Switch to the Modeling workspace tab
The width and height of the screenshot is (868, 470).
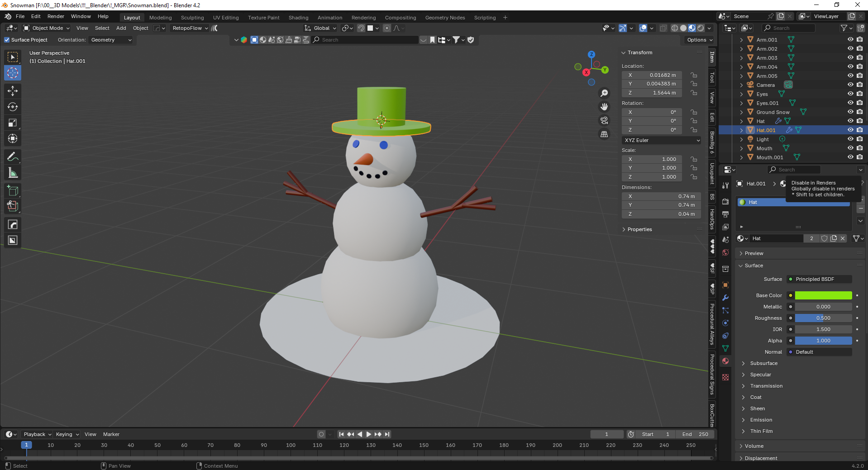(161, 18)
